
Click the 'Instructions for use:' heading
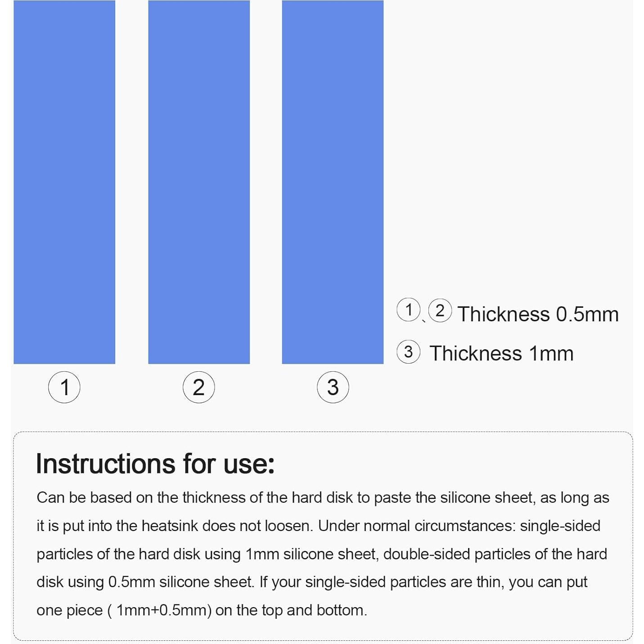(x=155, y=464)
